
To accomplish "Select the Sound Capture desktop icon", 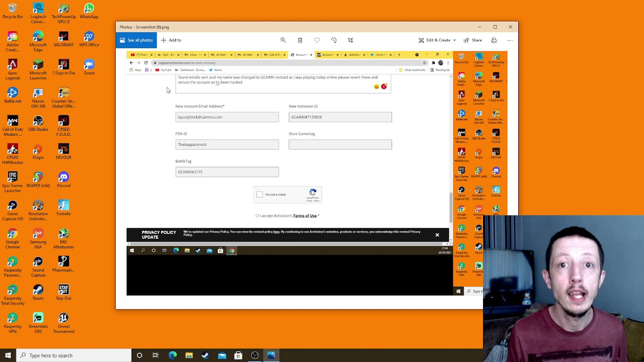I will (38, 267).
